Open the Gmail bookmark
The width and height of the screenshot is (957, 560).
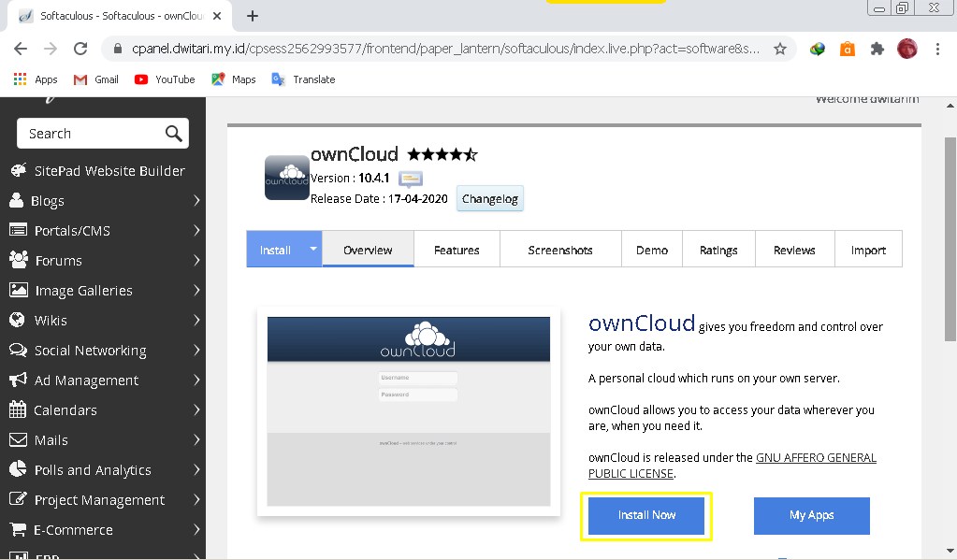coord(95,79)
